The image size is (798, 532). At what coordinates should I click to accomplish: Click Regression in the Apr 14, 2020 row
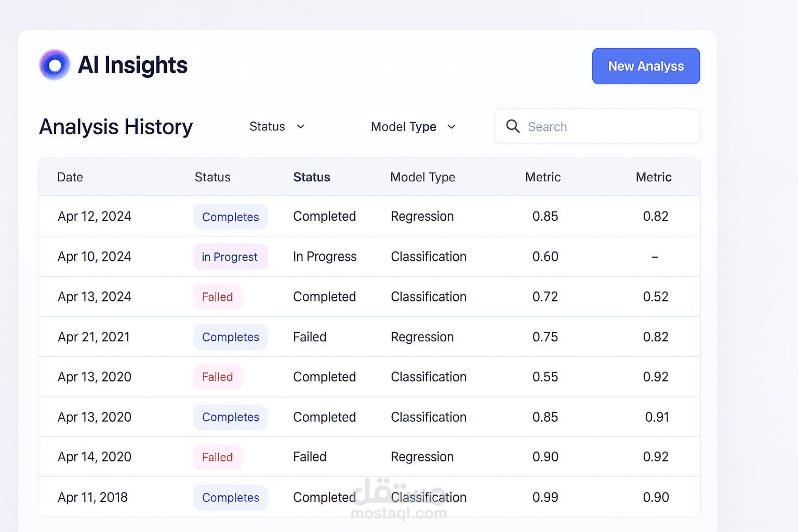(422, 457)
